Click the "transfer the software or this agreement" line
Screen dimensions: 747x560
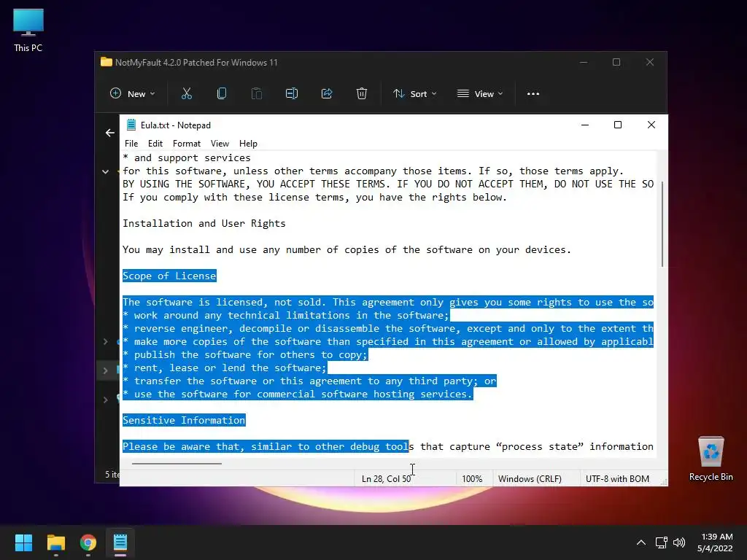pos(309,381)
